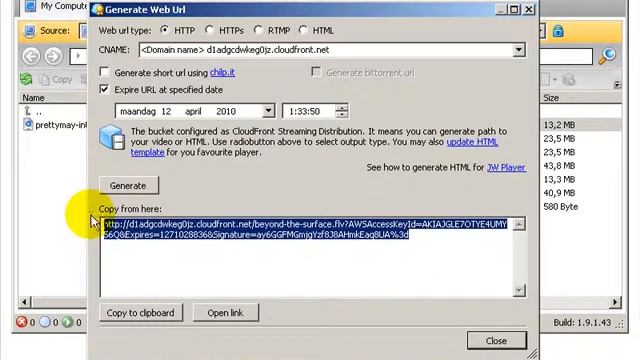Screen dimensions: 640x360
Task: Click the Source icon in main window
Action: click(x=29, y=31)
